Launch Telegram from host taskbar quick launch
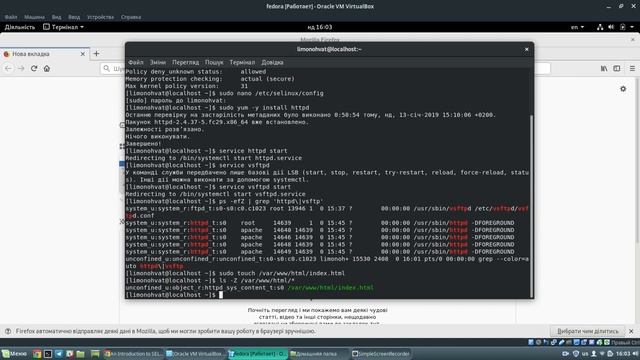 [x=59, y=354]
